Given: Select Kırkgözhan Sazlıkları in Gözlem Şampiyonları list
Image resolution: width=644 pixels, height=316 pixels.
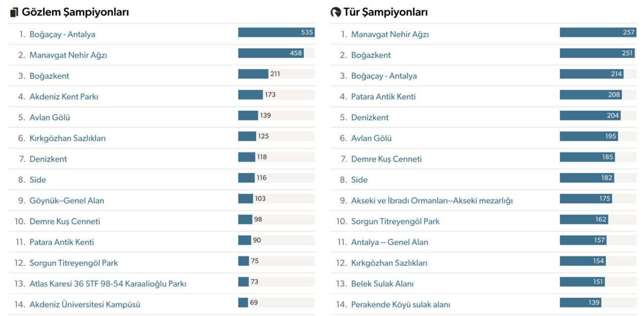Looking at the screenshot, I should 68,138.
